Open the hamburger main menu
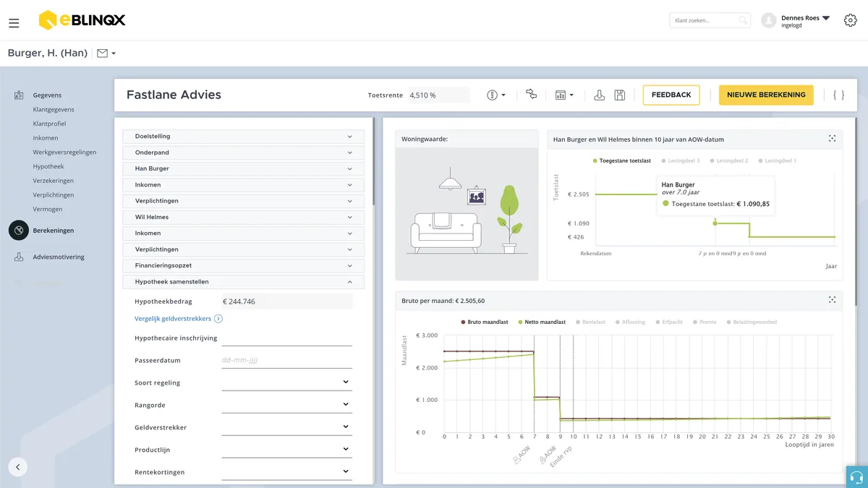 pos(14,23)
